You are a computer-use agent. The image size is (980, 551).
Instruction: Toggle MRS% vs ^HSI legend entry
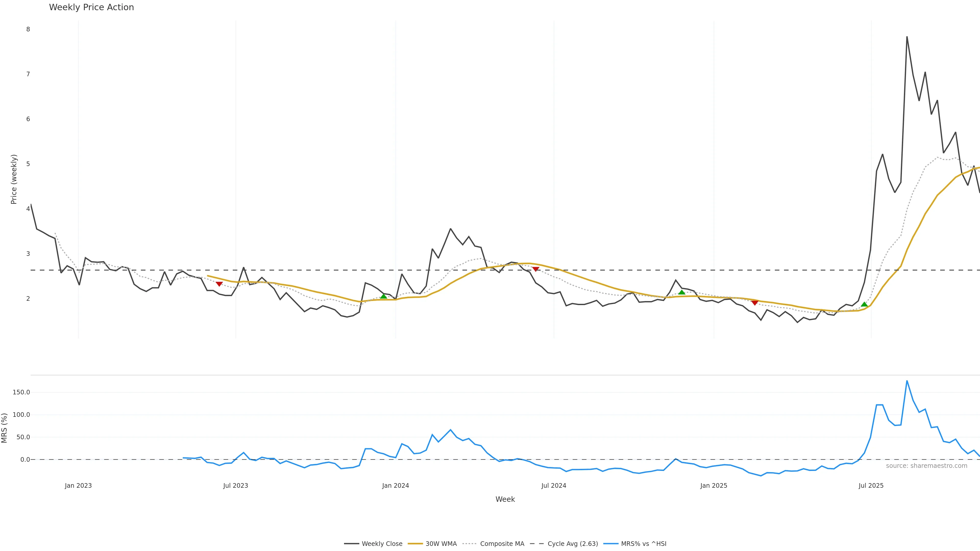[643, 544]
